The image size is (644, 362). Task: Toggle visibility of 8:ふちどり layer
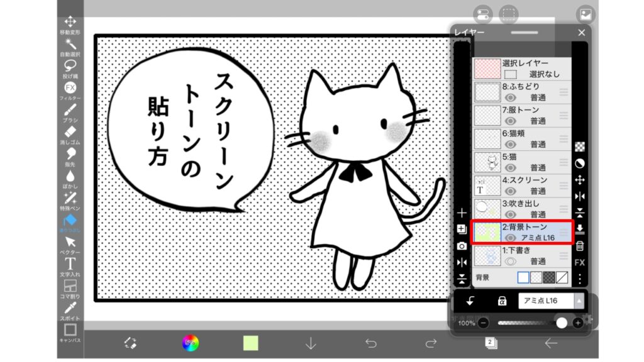tap(511, 97)
